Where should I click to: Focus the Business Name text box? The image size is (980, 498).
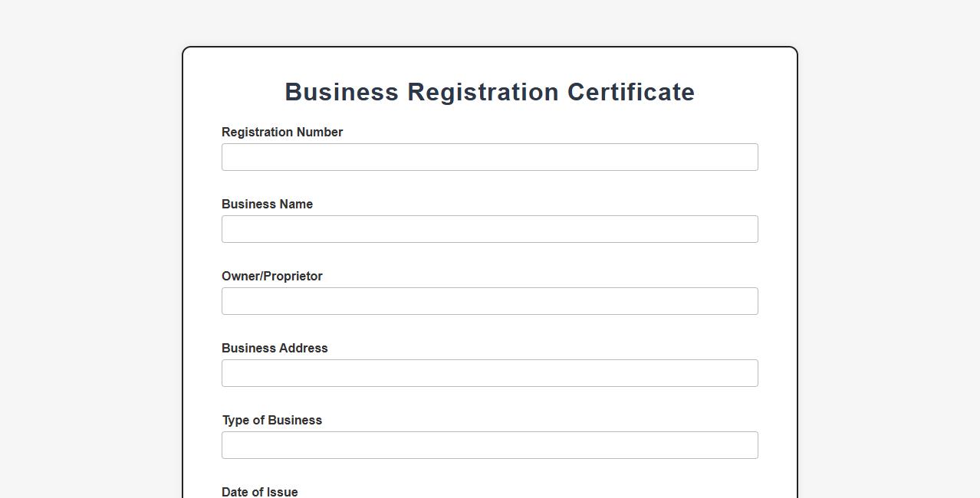click(x=489, y=229)
